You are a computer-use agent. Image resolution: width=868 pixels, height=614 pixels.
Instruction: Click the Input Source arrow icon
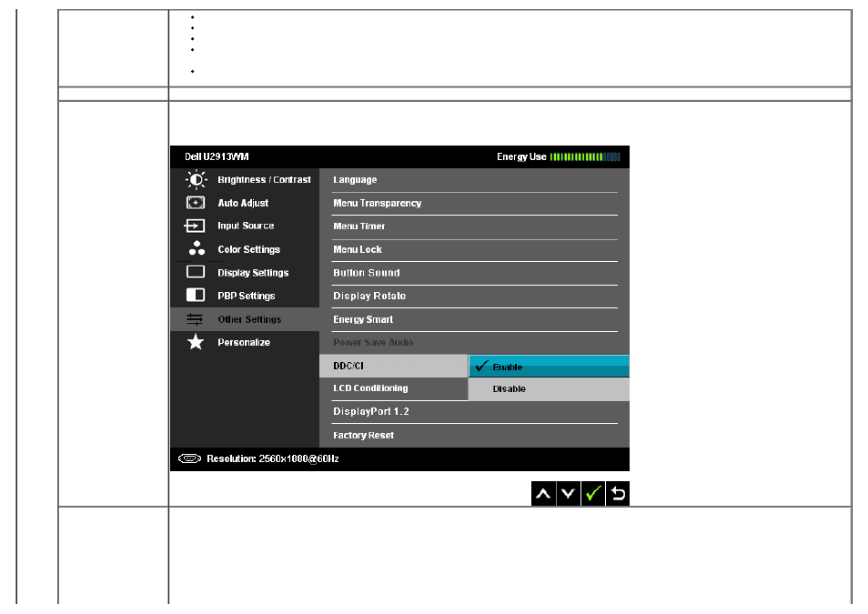(195, 226)
